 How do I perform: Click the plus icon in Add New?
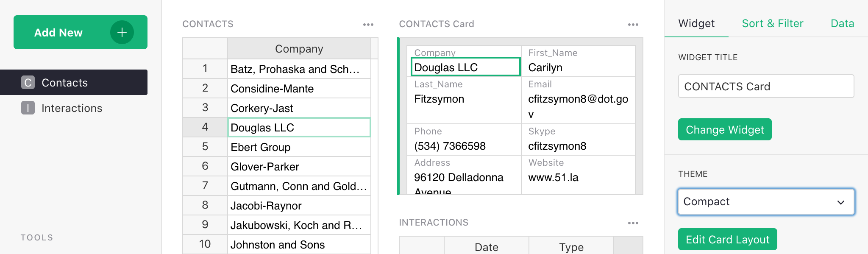122,32
